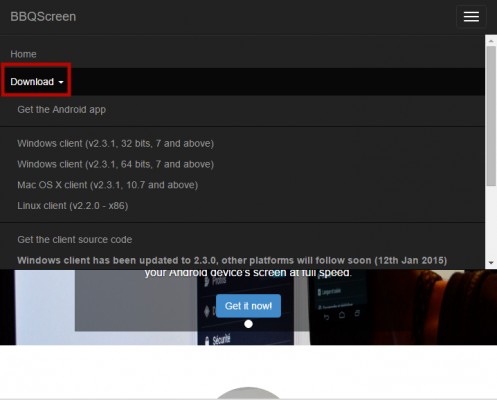Click the Get it now! button
The height and width of the screenshot is (400, 497).
[x=248, y=306]
